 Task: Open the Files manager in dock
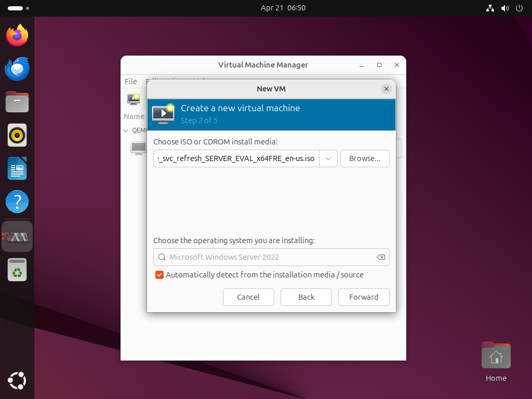[17, 102]
